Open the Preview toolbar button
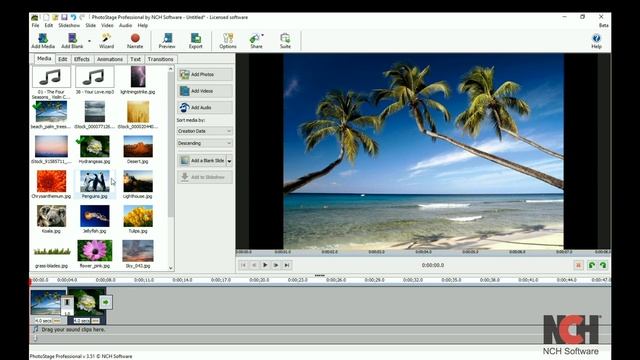 [167, 41]
